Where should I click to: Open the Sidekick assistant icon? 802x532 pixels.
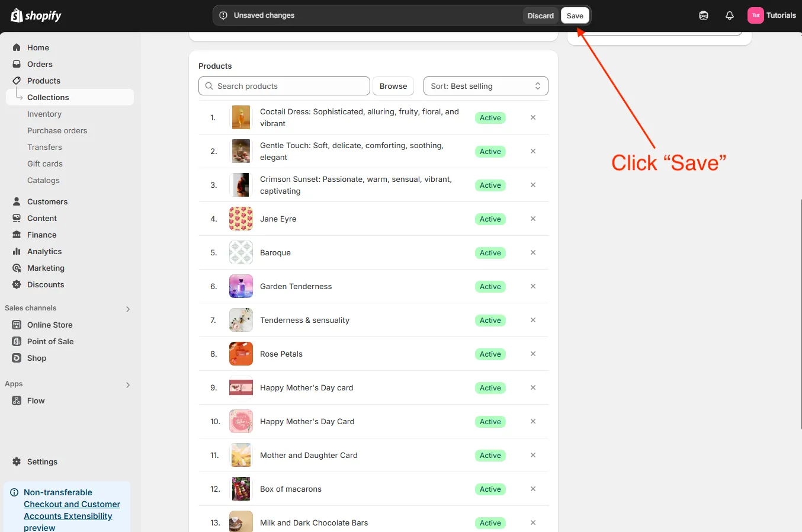click(703, 15)
